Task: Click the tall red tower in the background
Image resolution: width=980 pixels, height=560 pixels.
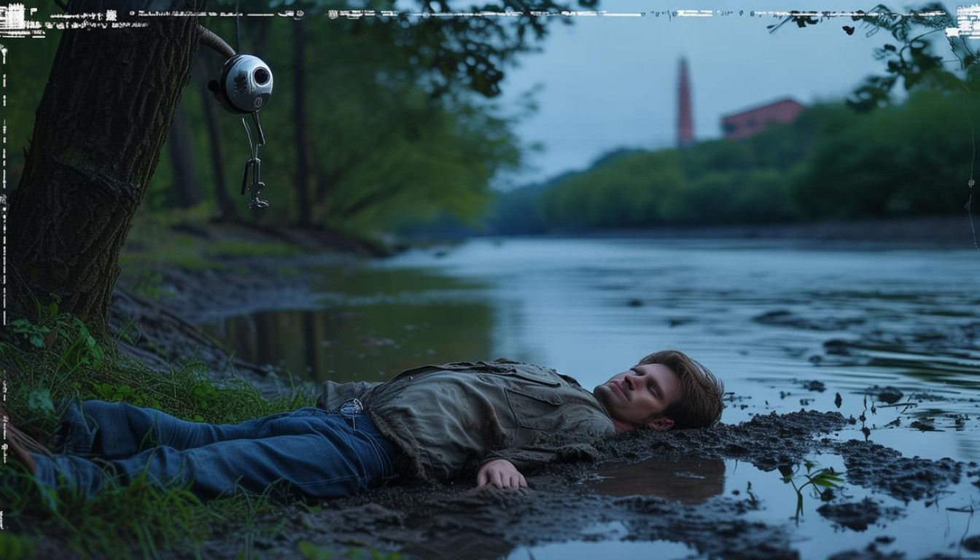Action: coord(685,102)
